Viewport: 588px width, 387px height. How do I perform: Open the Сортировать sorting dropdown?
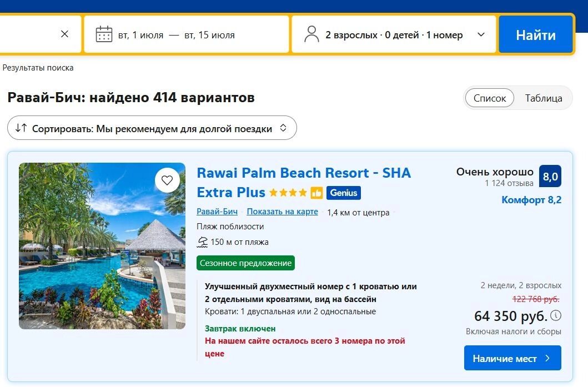coord(152,128)
